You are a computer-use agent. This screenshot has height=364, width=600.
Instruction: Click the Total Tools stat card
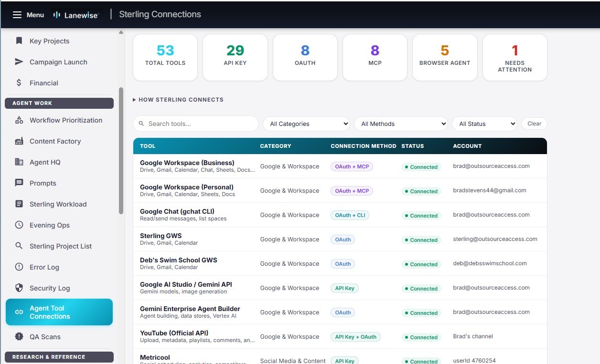[x=165, y=57]
